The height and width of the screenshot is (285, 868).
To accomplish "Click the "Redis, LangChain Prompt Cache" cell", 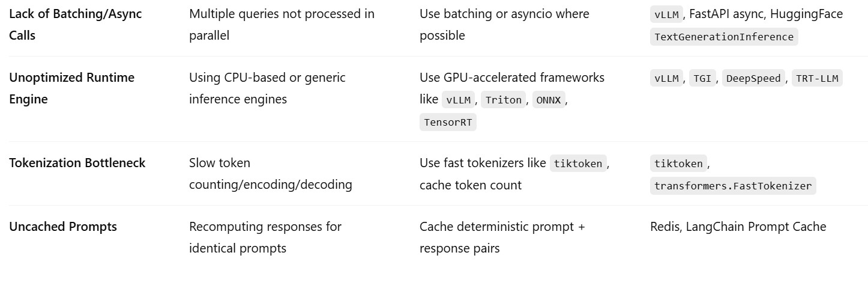I will tap(738, 227).
